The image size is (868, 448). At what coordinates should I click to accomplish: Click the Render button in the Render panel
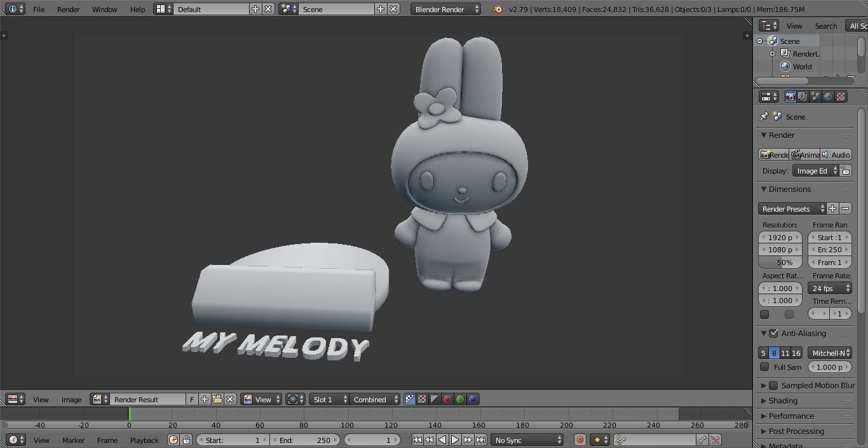pos(774,154)
